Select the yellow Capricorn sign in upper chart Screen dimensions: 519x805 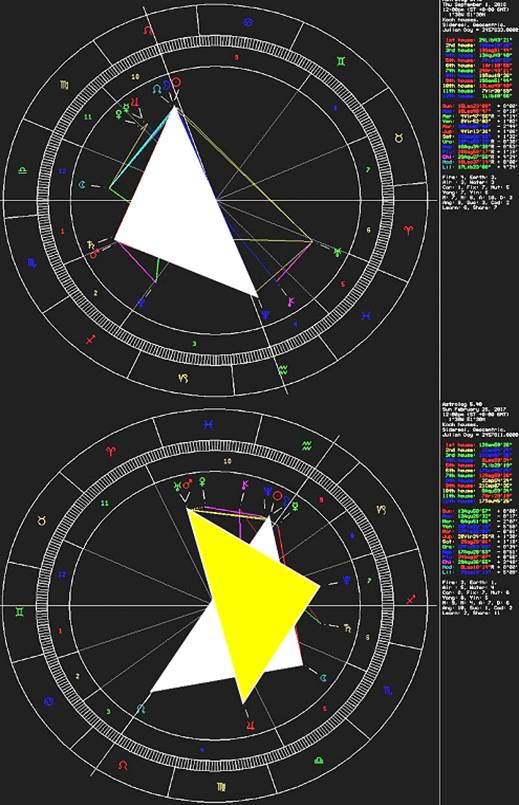click(x=183, y=378)
